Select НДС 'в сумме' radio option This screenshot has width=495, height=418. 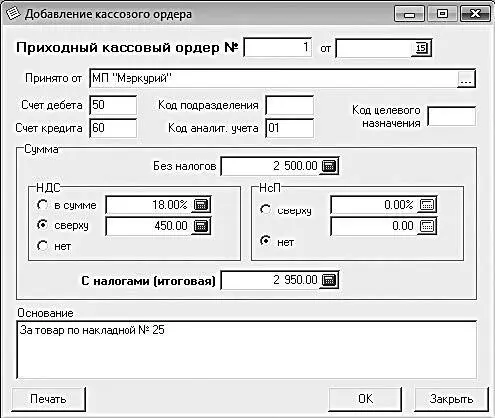[43, 205]
